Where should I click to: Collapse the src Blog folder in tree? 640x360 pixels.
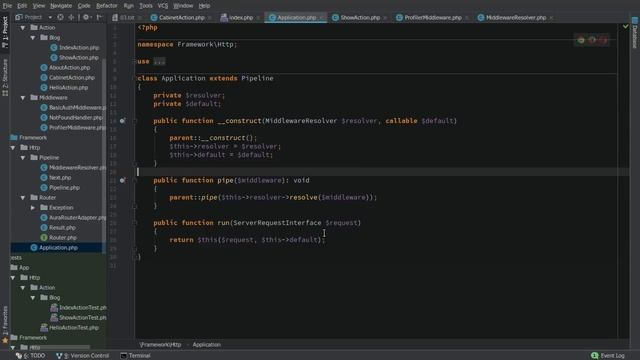pos(33,38)
